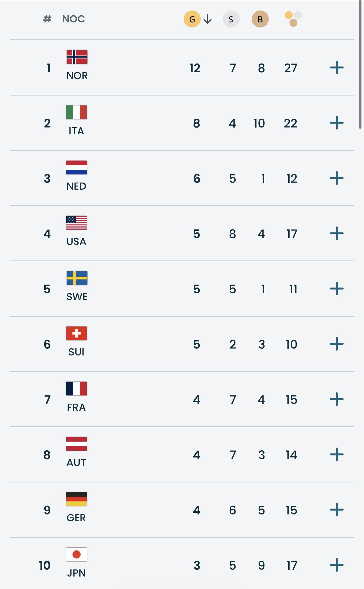This screenshot has height=589, width=364.
Task: Open the AUT country link
Action: point(76,463)
